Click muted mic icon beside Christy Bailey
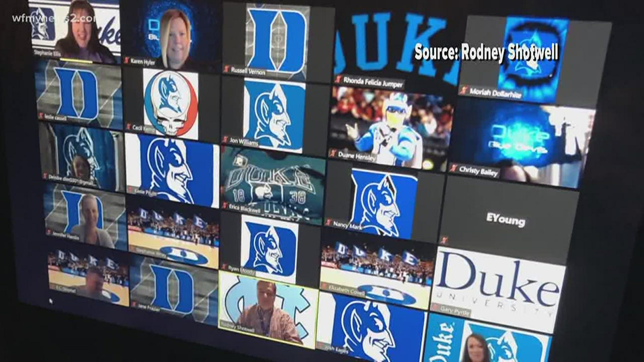This screenshot has width=644, height=362. point(453,168)
